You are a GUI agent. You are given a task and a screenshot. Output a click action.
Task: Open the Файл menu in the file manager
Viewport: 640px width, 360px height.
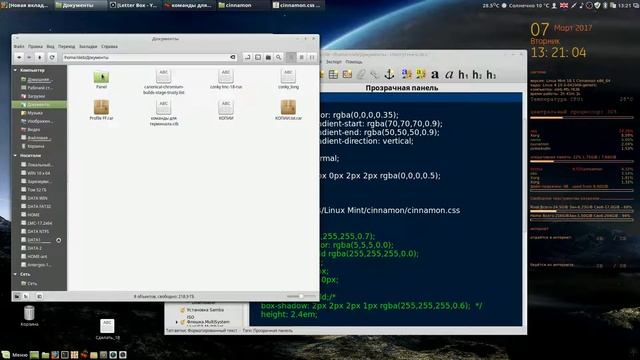tap(19, 47)
